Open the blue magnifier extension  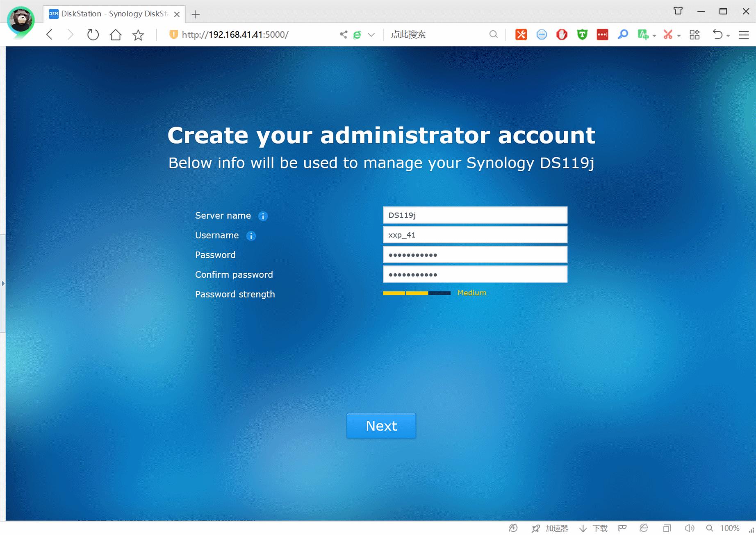click(623, 34)
